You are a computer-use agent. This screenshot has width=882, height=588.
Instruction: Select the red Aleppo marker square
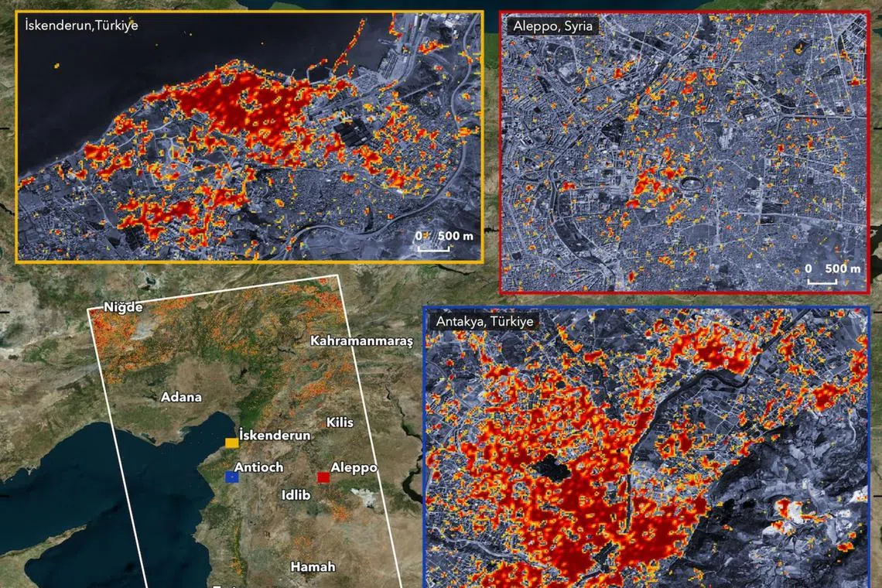point(323,477)
